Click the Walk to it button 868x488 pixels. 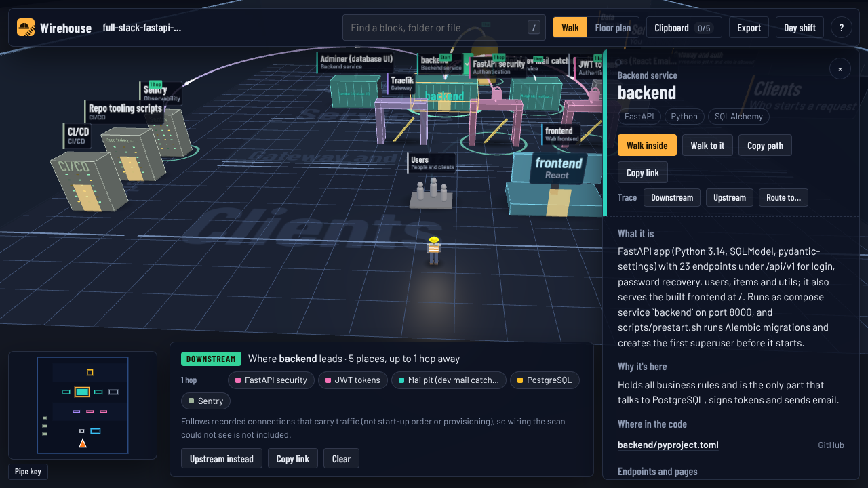click(707, 146)
